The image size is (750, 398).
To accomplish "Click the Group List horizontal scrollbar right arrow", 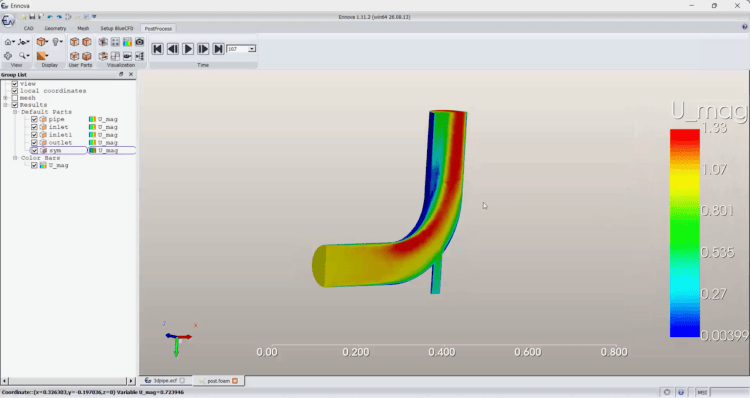I will (131, 381).
